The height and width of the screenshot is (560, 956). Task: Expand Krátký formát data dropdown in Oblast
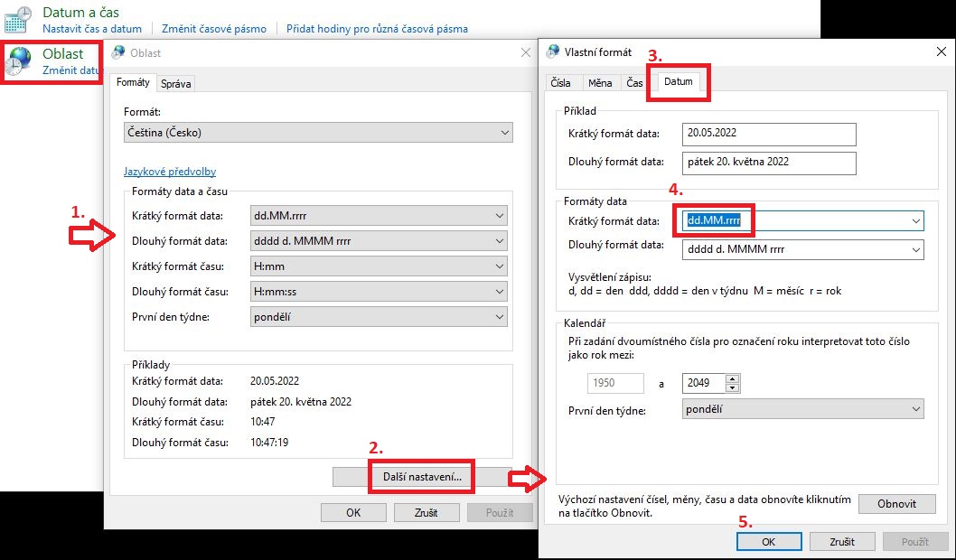coord(499,216)
